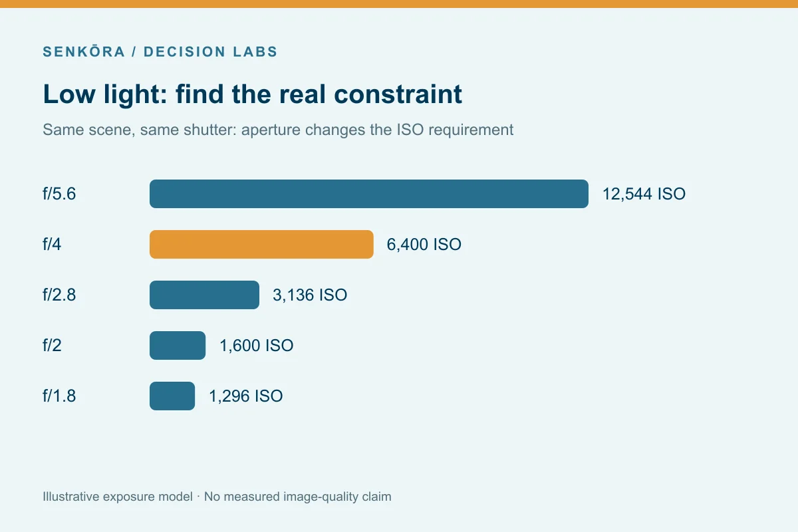Click the 'Illustrative exposure model' footnote

pyautogui.click(x=217, y=496)
